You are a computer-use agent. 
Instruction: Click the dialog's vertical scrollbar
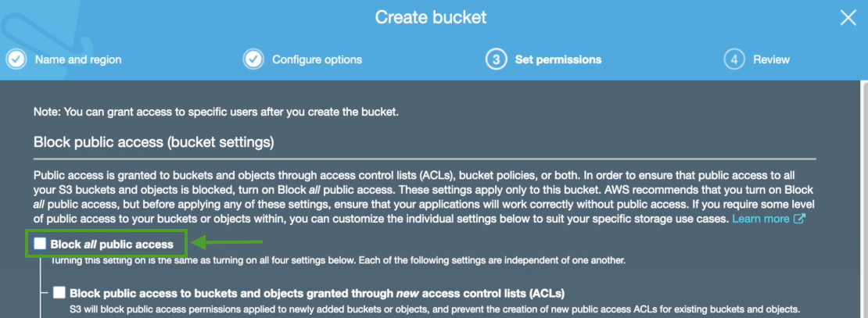click(863, 195)
